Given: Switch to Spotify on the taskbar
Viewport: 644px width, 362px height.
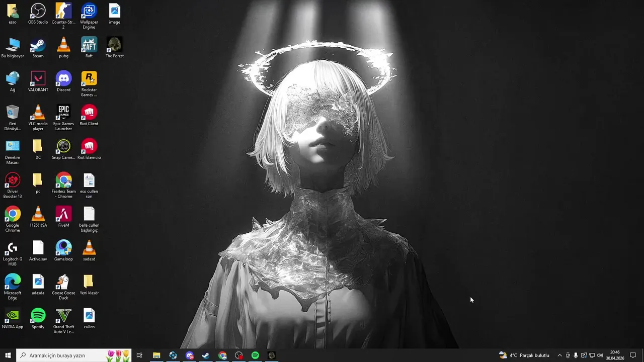Looking at the screenshot, I should [x=255, y=355].
